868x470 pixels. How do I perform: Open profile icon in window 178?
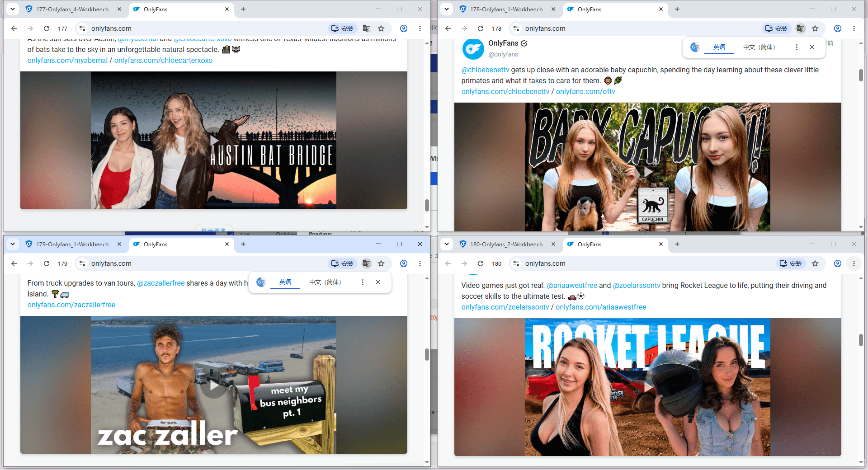(838, 28)
